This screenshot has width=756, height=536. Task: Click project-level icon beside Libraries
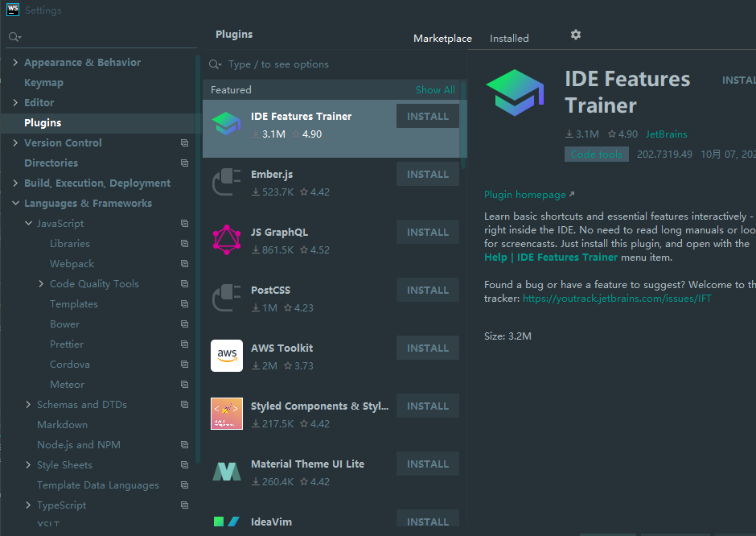pos(185,244)
